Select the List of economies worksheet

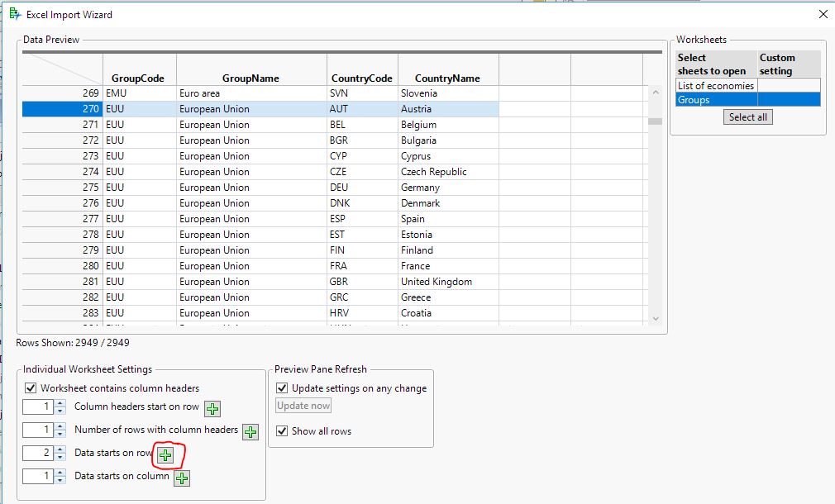click(x=716, y=86)
